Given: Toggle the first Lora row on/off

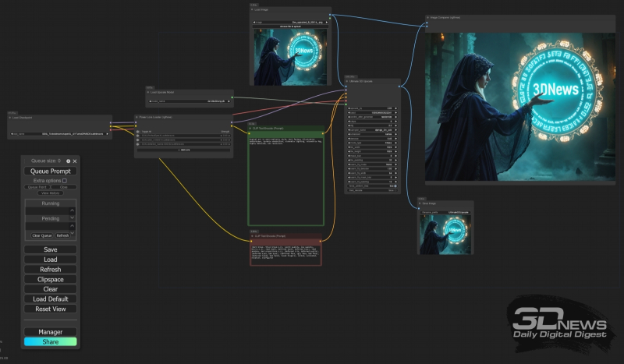Looking at the screenshot, I should (139, 136).
